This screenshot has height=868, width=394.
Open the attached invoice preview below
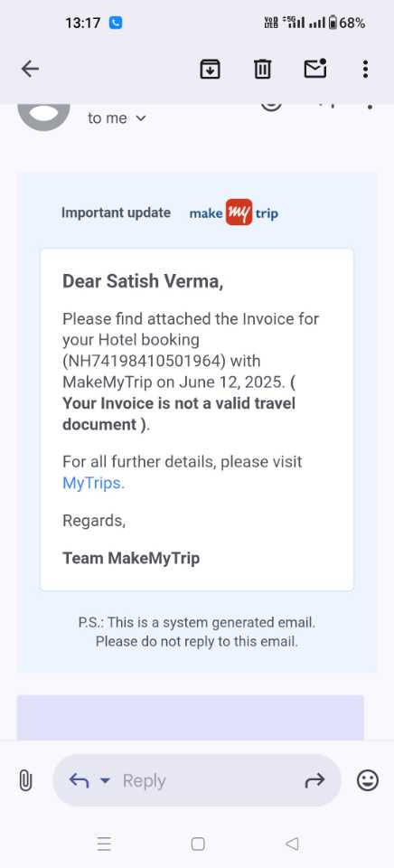point(191,717)
